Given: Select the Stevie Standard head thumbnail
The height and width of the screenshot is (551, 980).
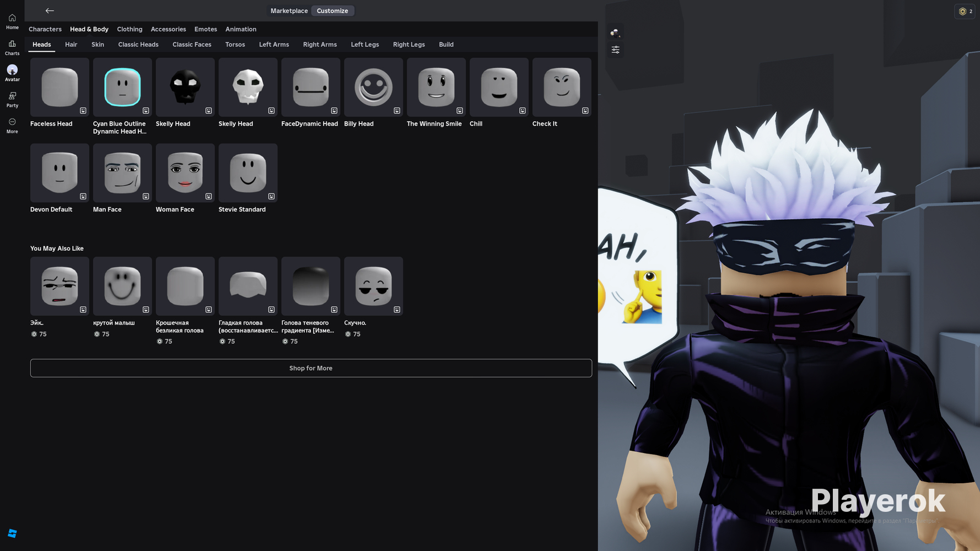Looking at the screenshot, I should point(248,173).
